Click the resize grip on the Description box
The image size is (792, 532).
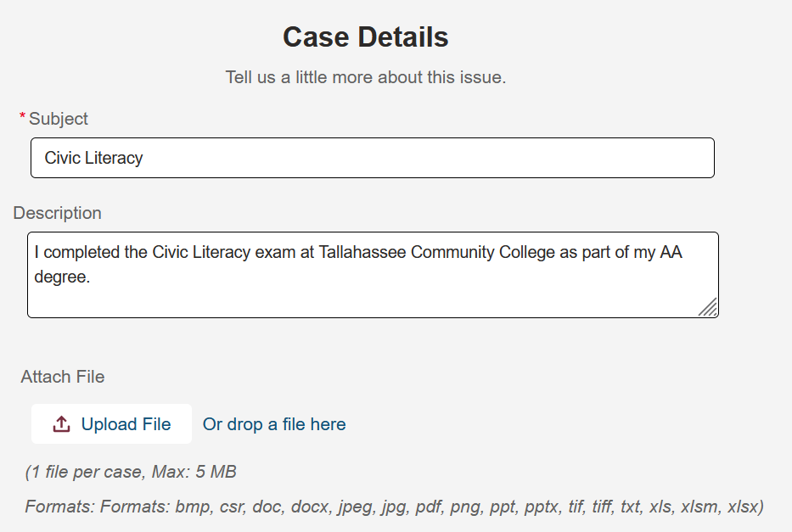point(709,309)
